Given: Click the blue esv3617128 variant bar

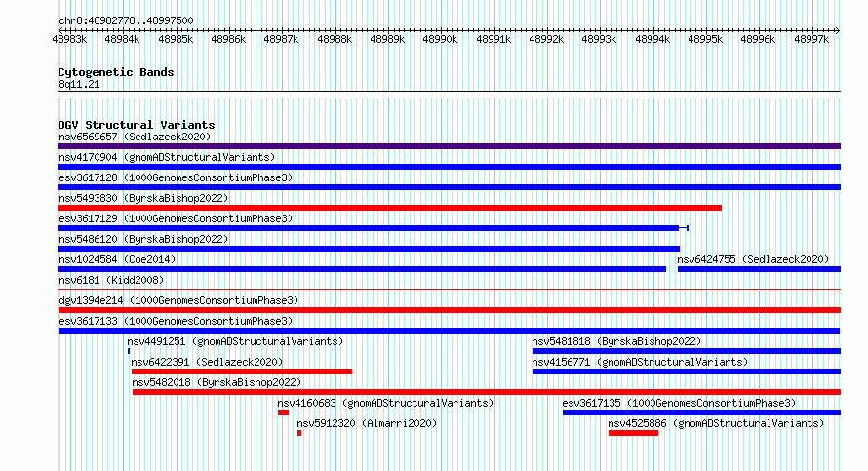Looking at the screenshot, I should [449, 187].
